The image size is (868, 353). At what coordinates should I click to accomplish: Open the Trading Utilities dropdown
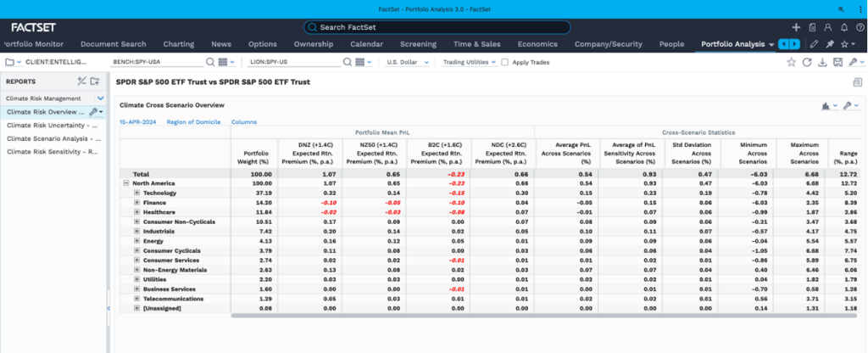tap(470, 63)
